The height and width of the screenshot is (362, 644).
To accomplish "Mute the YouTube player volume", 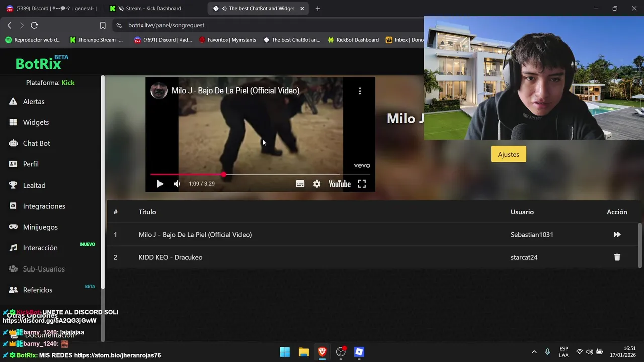I will coord(177,184).
